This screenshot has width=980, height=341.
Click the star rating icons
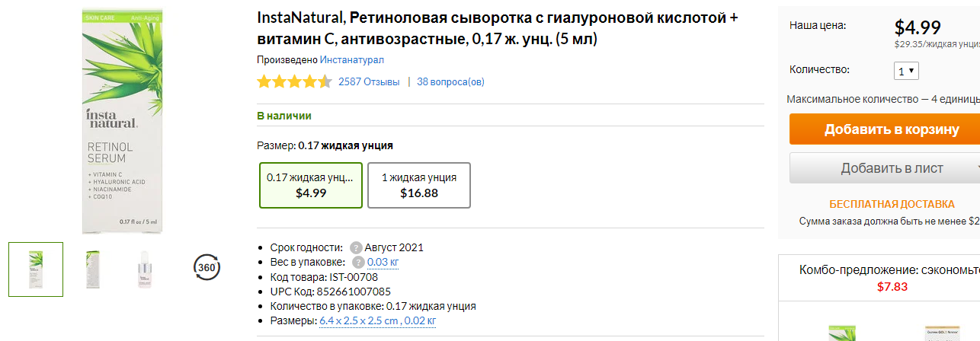pyautogui.click(x=294, y=81)
